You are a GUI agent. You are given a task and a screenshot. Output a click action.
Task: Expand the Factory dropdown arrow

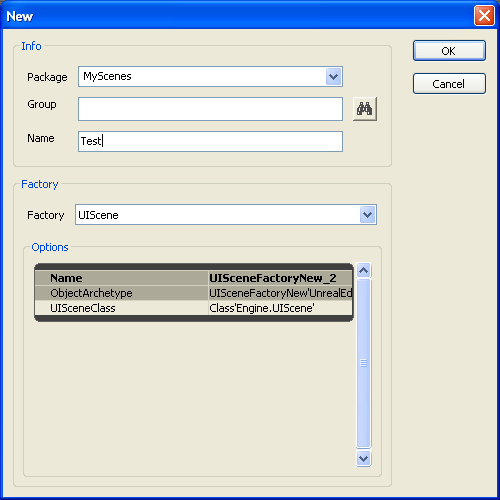pyautogui.click(x=368, y=215)
